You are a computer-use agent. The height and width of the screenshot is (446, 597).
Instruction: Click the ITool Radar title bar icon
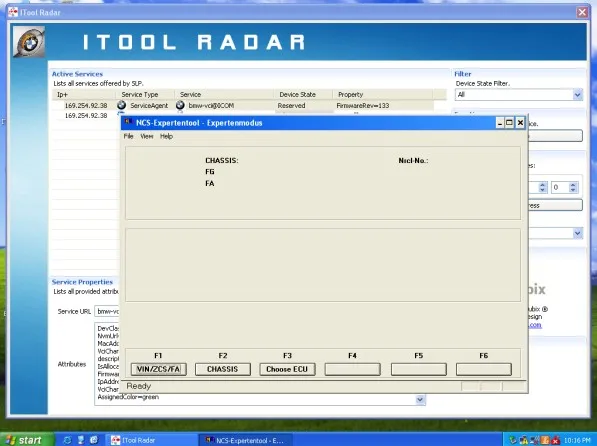pyautogui.click(x=13, y=12)
